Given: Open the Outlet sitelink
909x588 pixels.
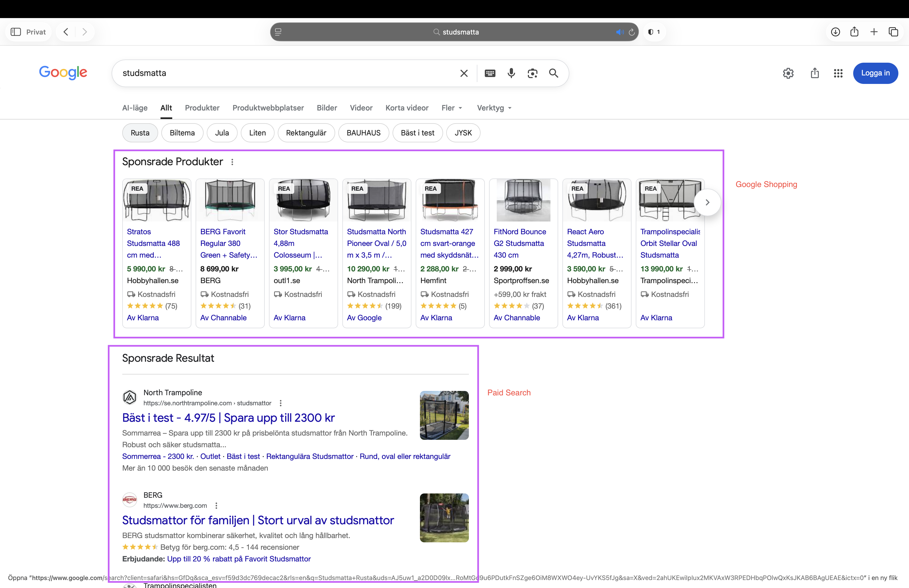Looking at the screenshot, I should point(211,456).
